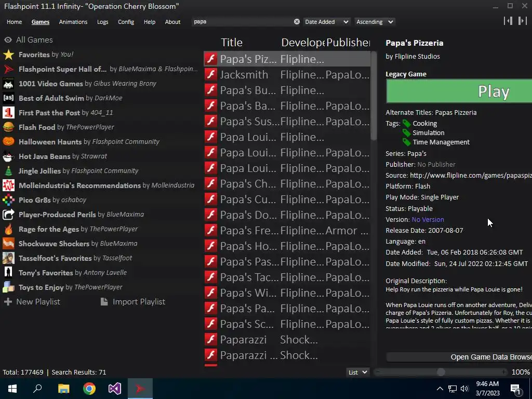
Task: Click the Simulation tag
Action: (x=429, y=132)
